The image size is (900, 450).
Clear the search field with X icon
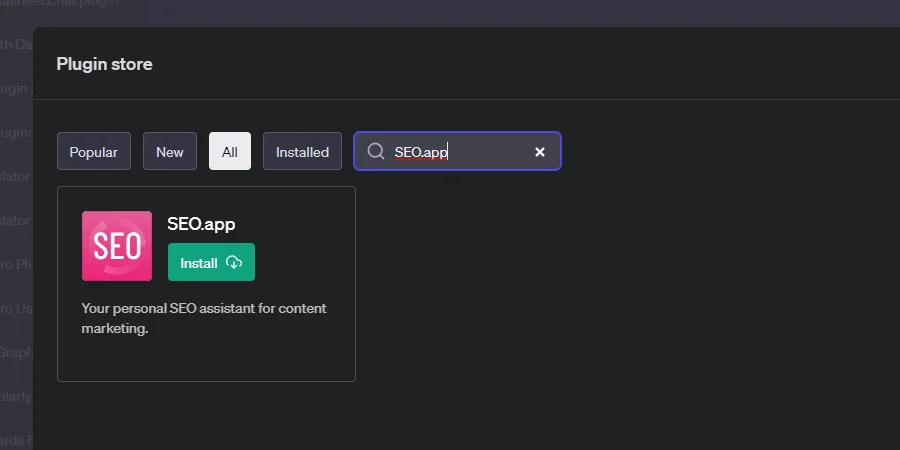pyautogui.click(x=540, y=152)
